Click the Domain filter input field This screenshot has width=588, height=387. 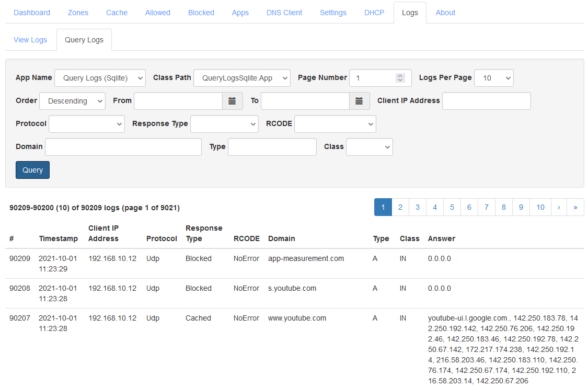click(123, 147)
